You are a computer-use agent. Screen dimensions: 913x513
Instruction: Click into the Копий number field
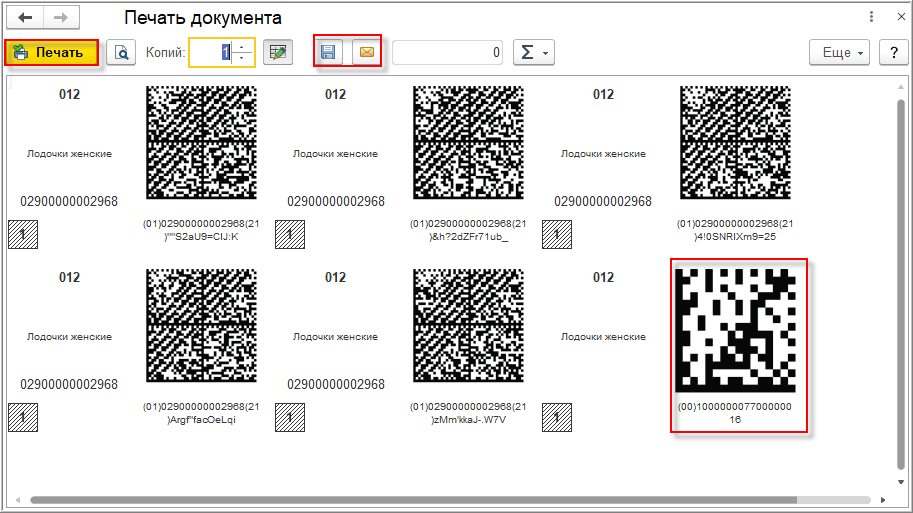[211, 52]
